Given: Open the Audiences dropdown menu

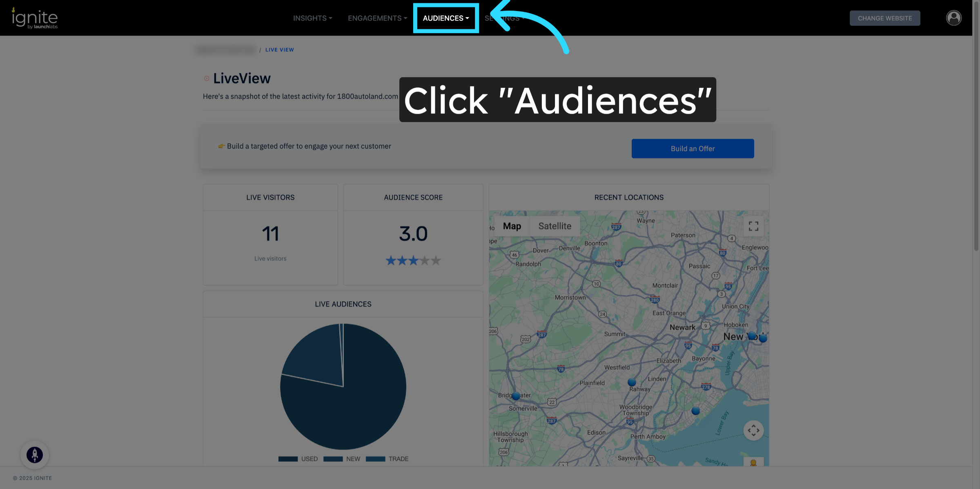Looking at the screenshot, I should (x=445, y=18).
